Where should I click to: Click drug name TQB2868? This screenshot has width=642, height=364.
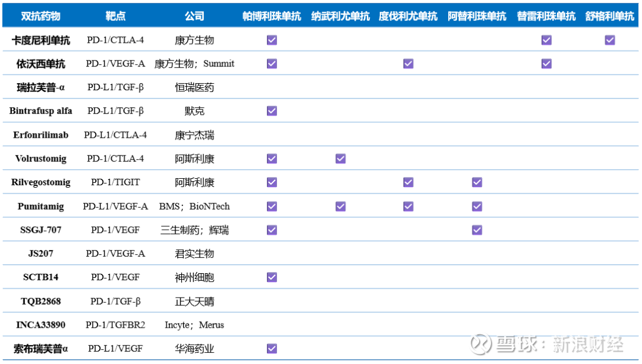(x=40, y=302)
